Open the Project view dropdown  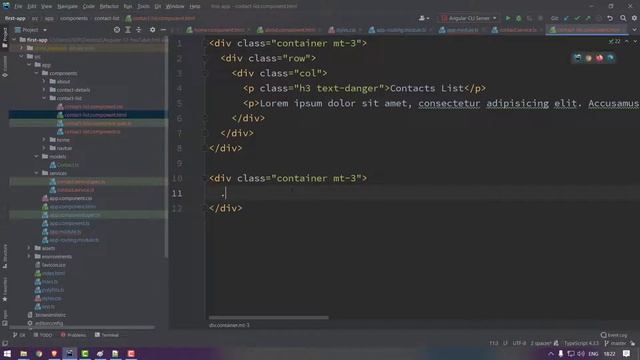(31, 30)
